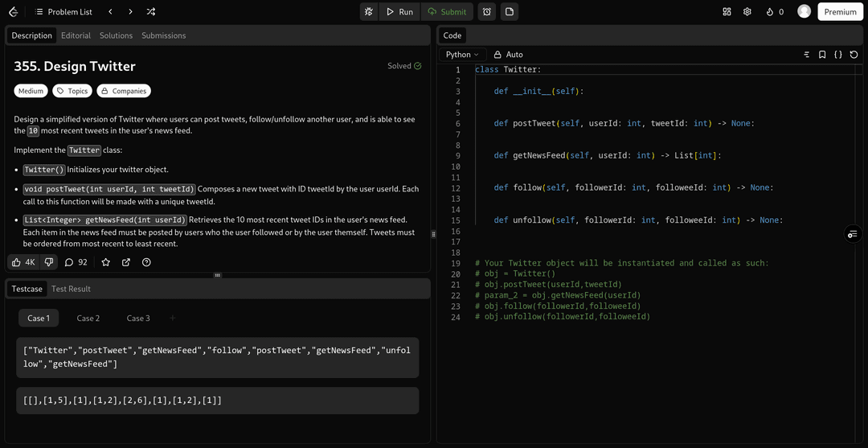
Task: Open the Problem List panel
Action: [x=63, y=11]
